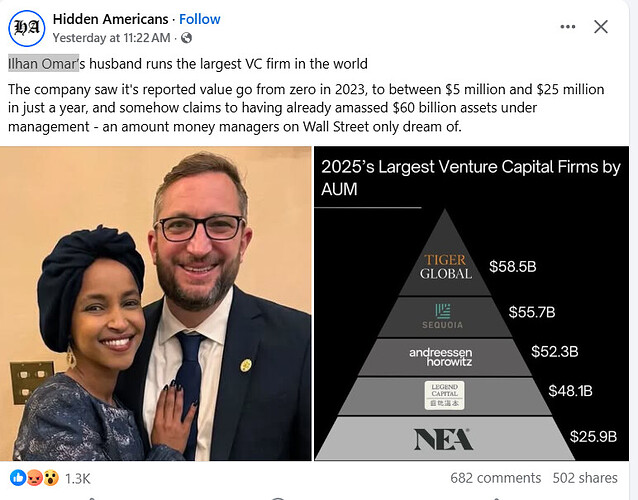Follow the Hidden Americans page
638x500 pixels.
coord(199,19)
